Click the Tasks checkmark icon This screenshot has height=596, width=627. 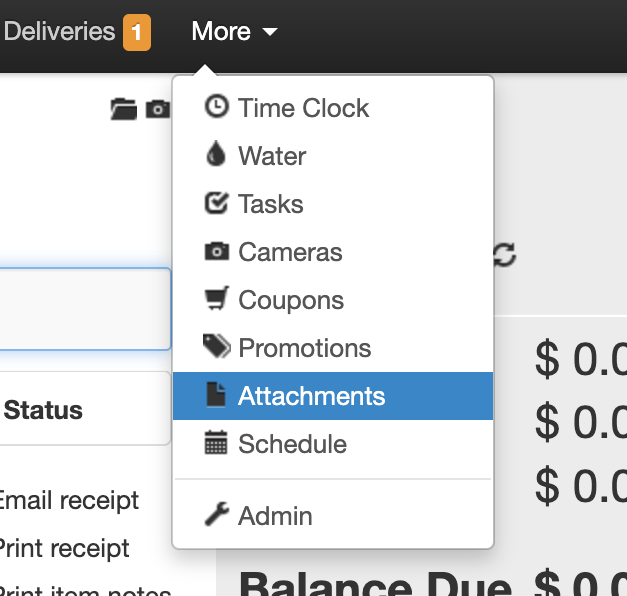[216, 203]
